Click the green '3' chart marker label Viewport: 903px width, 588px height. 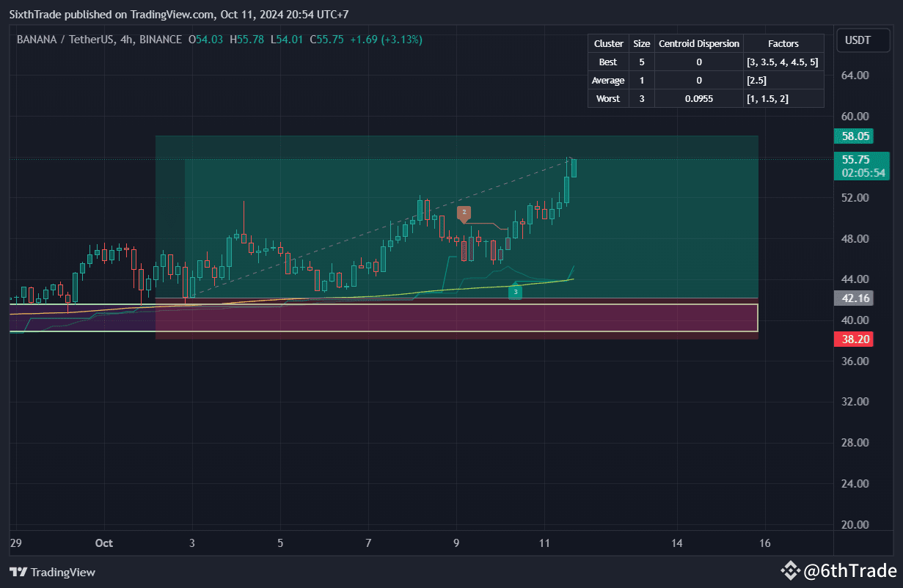[515, 291]
